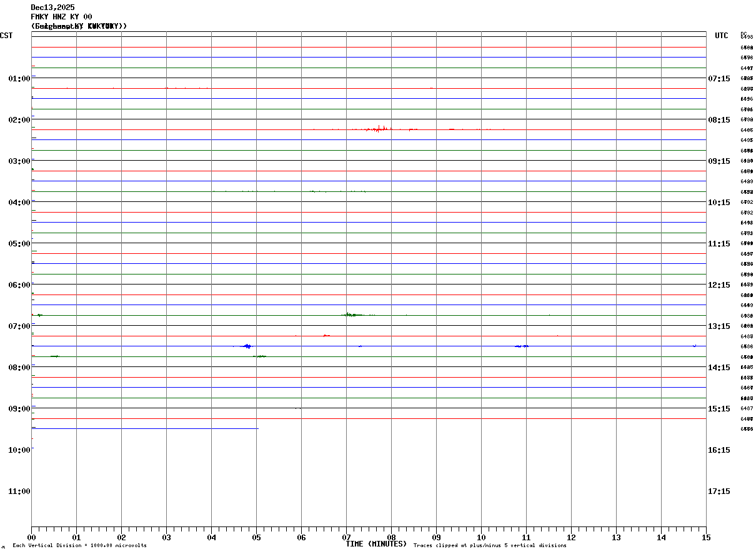Pick minute 01 on the time axis

click(x=76, y=537)
